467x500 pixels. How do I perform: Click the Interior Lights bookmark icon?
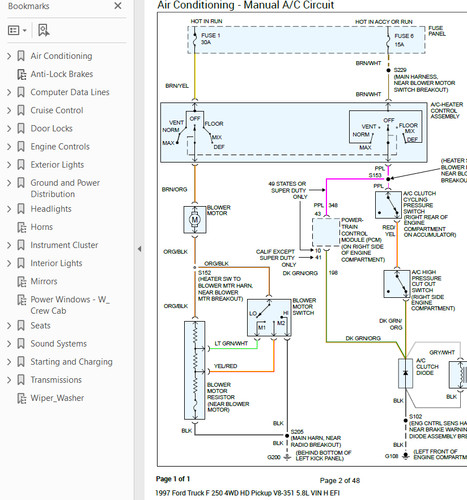click(x=21, y=263)
